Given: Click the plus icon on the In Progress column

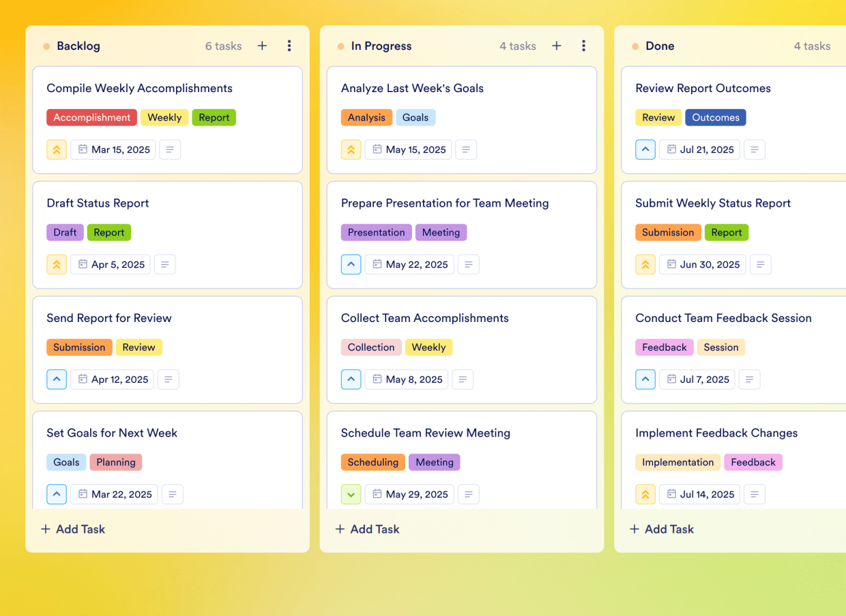Looking at the screenshot, I should [556, 46].
